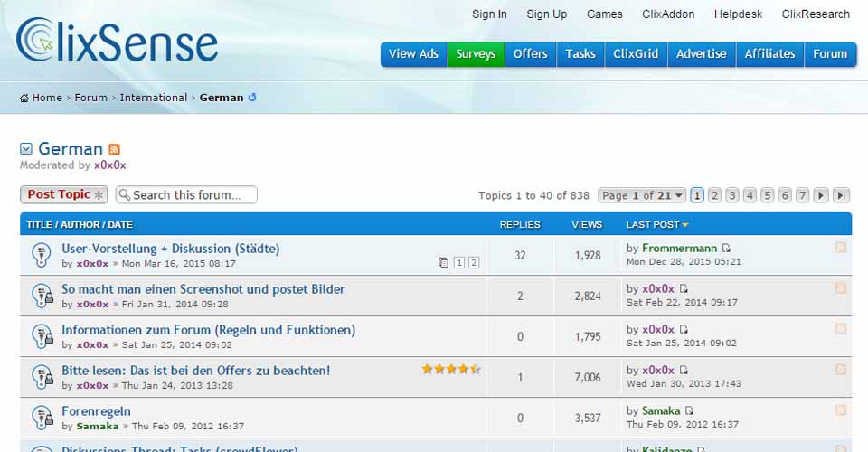868x452 pixels.
Task: Go to next page arrow
Action: tap(821, 195)
